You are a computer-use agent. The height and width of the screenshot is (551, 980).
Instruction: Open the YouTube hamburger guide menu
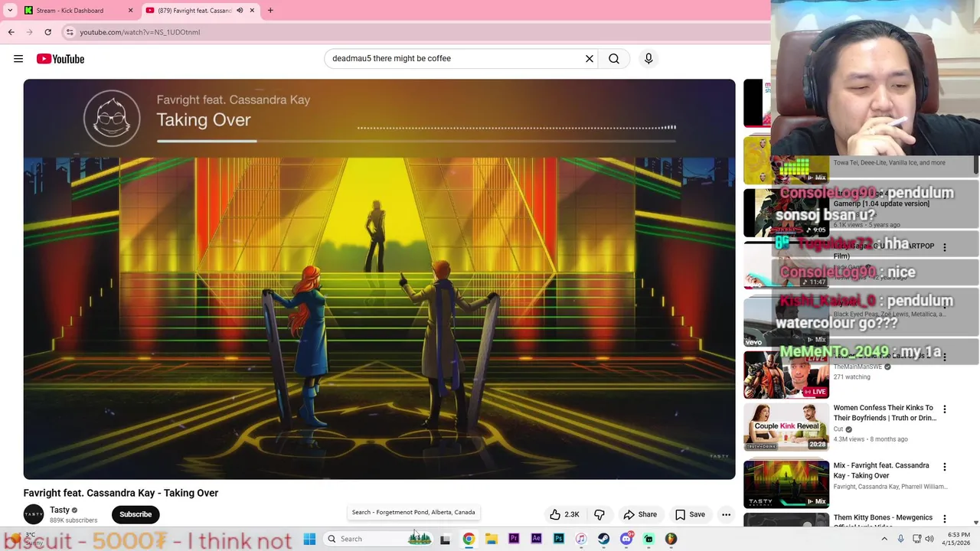18,59
